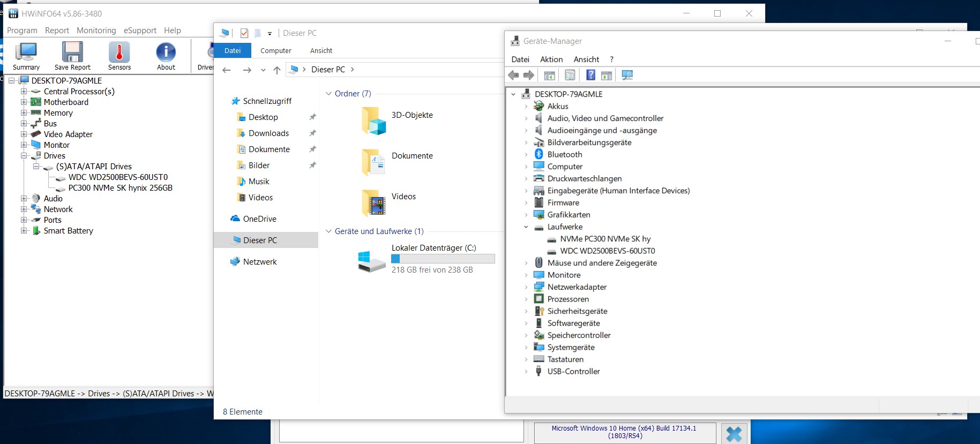The image size is (980, 444).
Task: Open the Datei tab in Explorer
Action: tap(233, 50)
